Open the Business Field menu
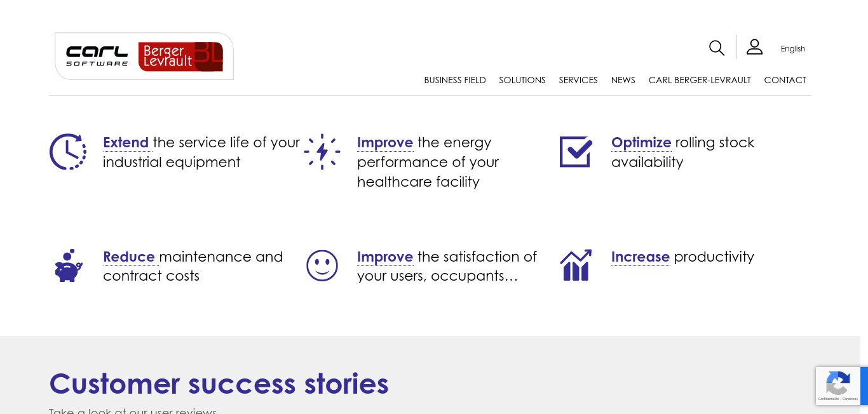868x414 pixels. (455, 80)
